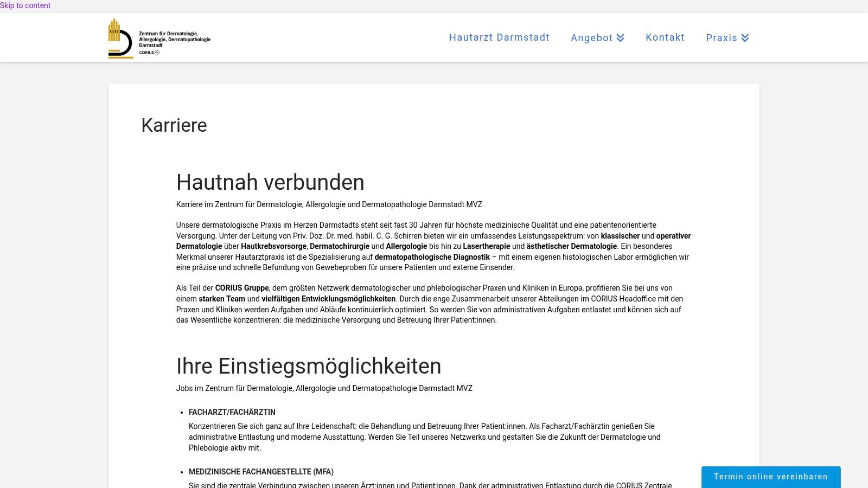Click 'Karriere im Zentrum für Dermatologie' subtitle

(329, 204)
